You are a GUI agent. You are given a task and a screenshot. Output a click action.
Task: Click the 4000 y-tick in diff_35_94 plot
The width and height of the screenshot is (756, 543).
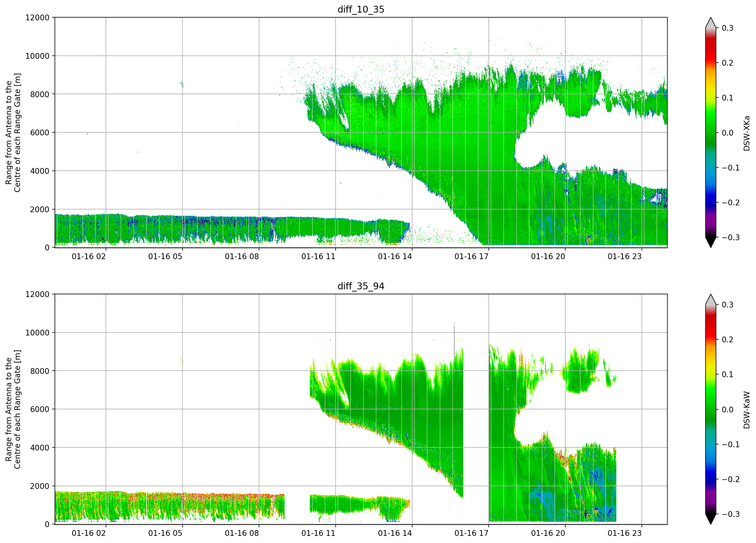pos(40,448)
